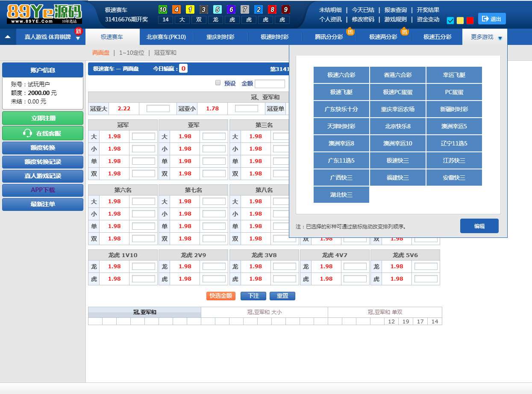Click the 89Ye logo
Viewport: 532px width, 394px height.
click(44, 14)
